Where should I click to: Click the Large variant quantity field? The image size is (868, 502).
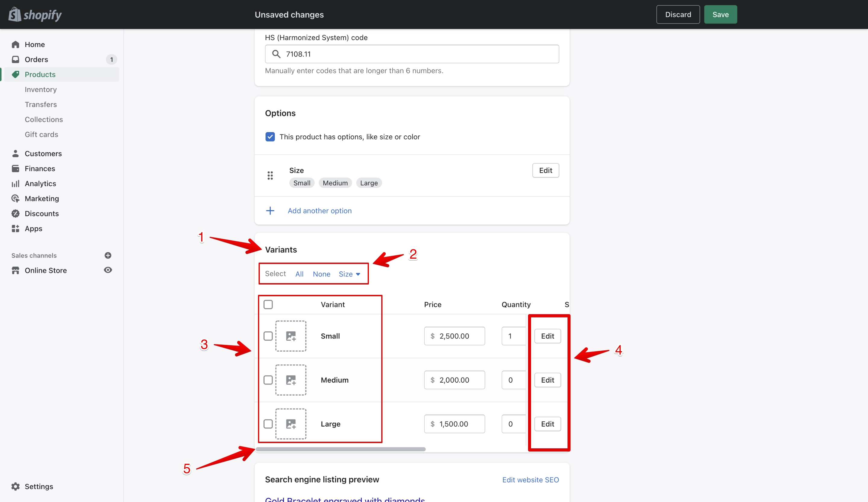coord(514,424)
